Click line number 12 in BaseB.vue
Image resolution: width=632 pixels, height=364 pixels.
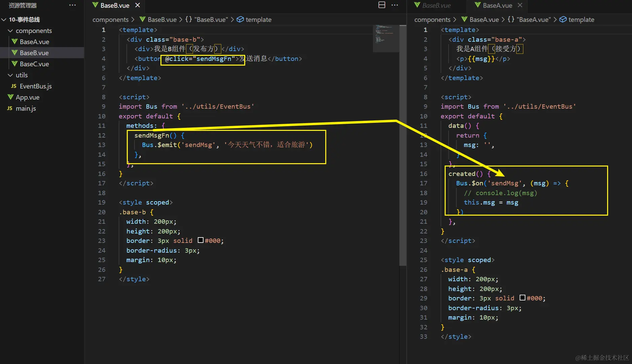(102, 135)
